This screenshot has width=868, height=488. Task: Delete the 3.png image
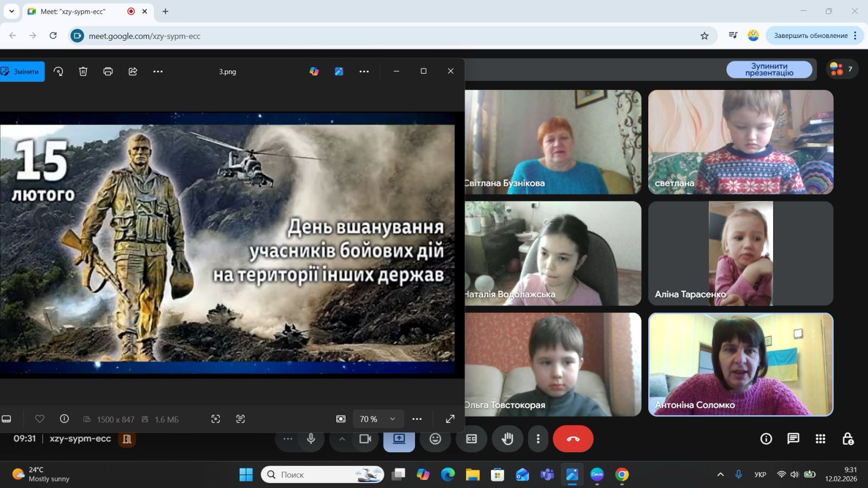coord(83,72)
